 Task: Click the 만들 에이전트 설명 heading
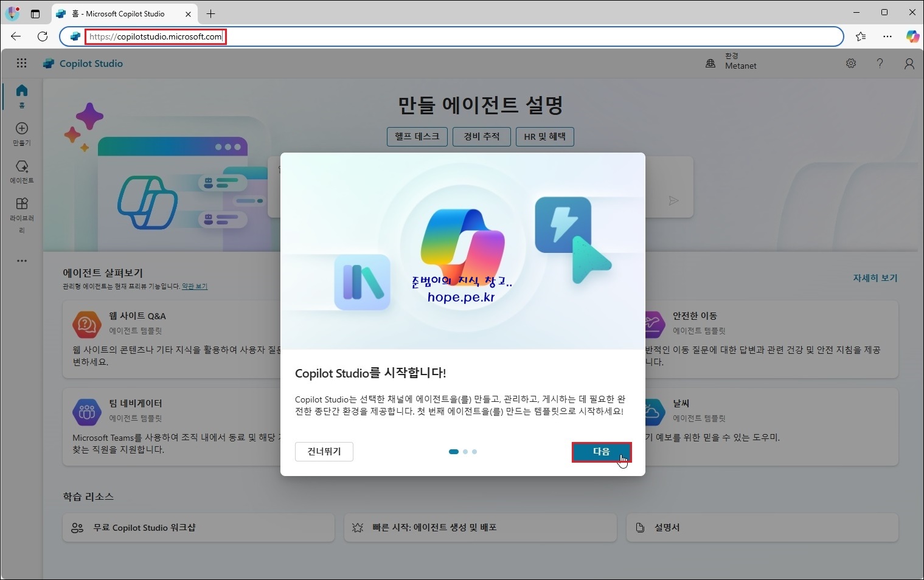[x=481, y=105]
